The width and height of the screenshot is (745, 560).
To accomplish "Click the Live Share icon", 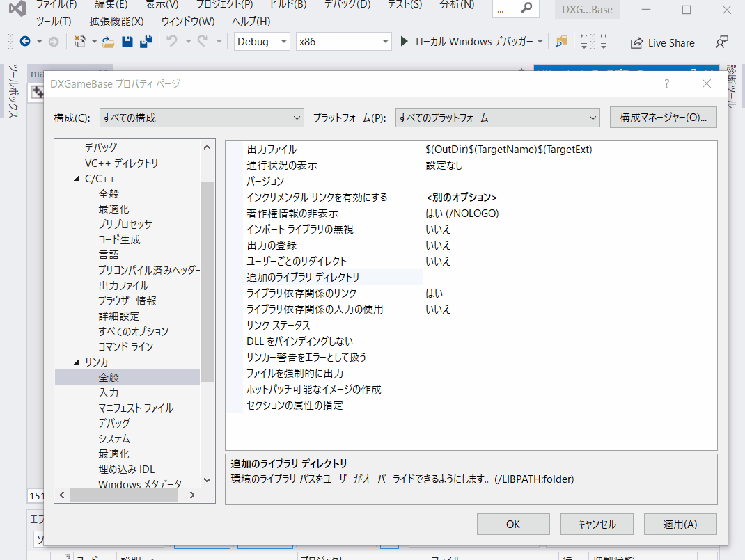I will [636, 42].
